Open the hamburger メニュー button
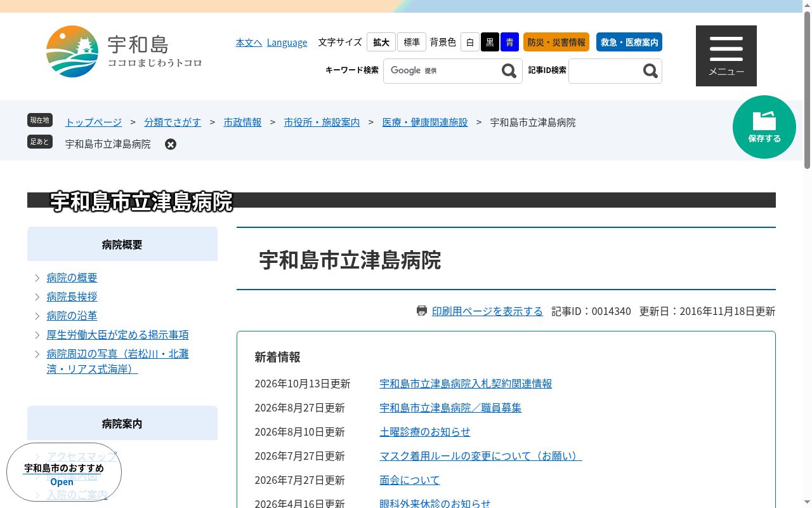 pos(726,56)
